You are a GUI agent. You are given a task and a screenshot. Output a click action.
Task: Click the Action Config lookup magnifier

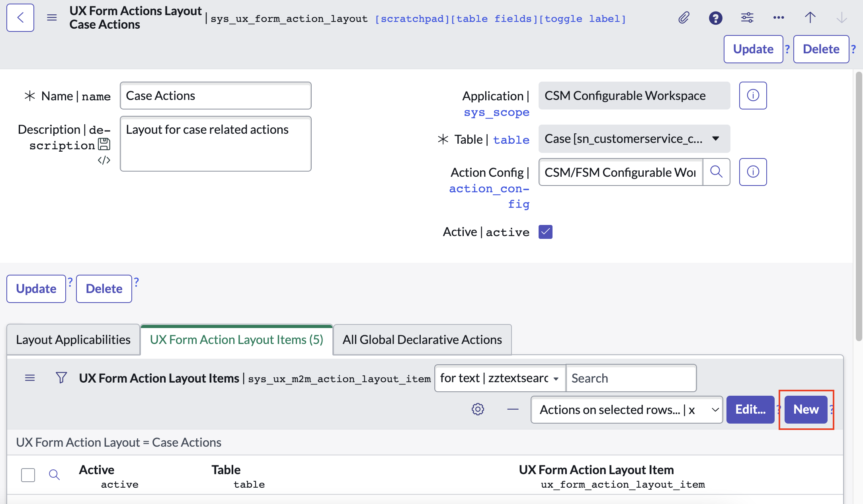coord(716,172)
